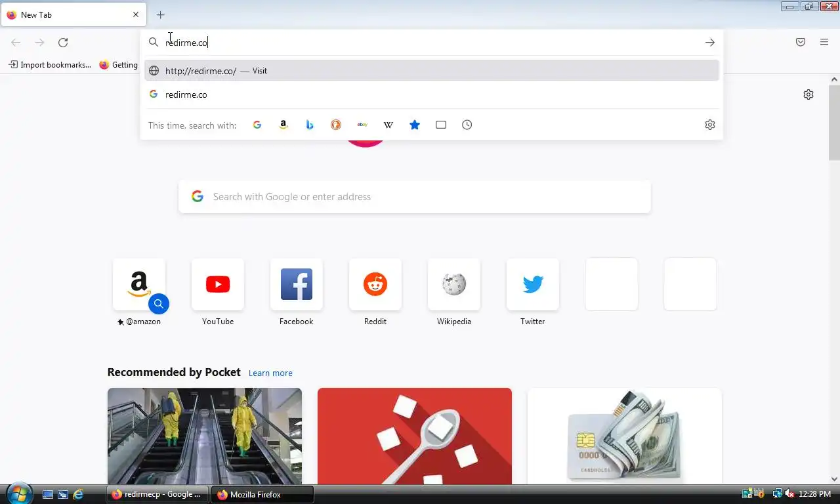Image resolution: width=840 pixels, height=504 pixels.
Task: Click the page vertical scrollbar thumb
Action: (834, 123)
